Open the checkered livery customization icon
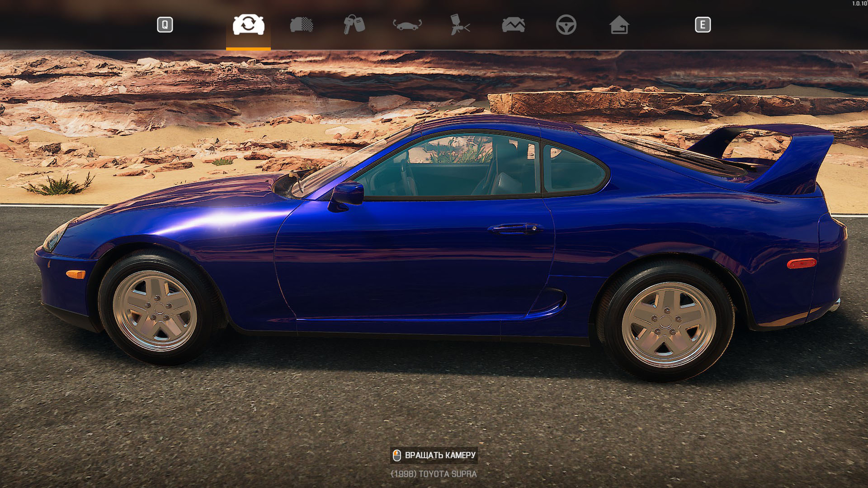The height and width of the screenshot is (488, 868). [302, 26]
